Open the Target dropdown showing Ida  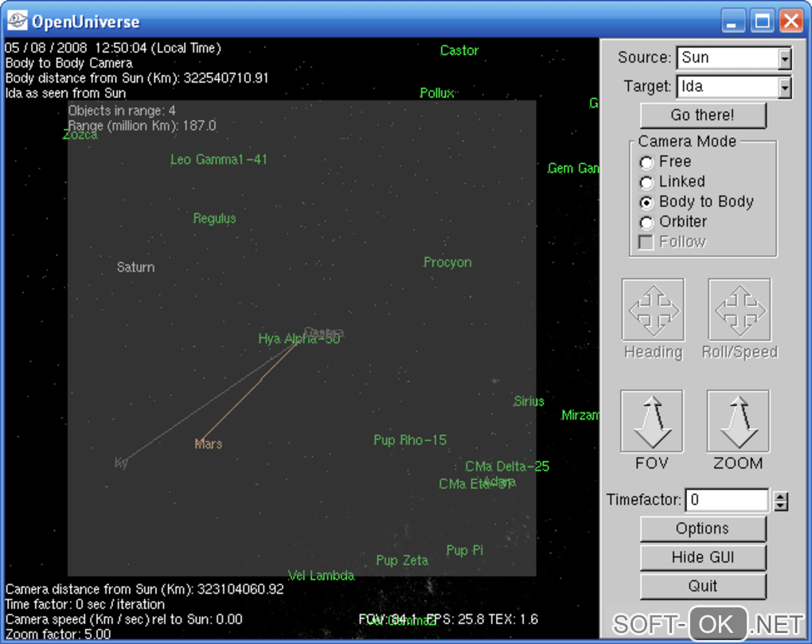click(x=785, y=87)
